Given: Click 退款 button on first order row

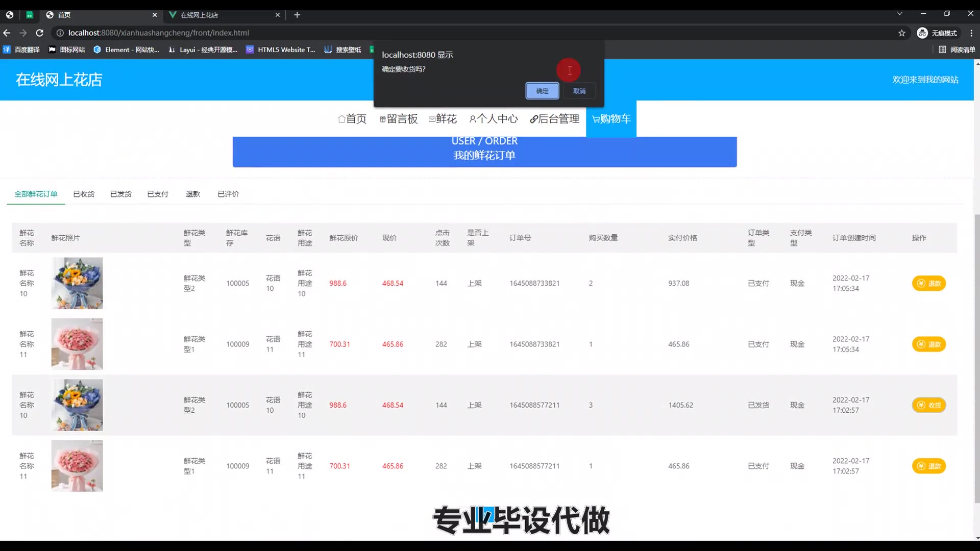Looking at the screenshot, I should 928,283.
